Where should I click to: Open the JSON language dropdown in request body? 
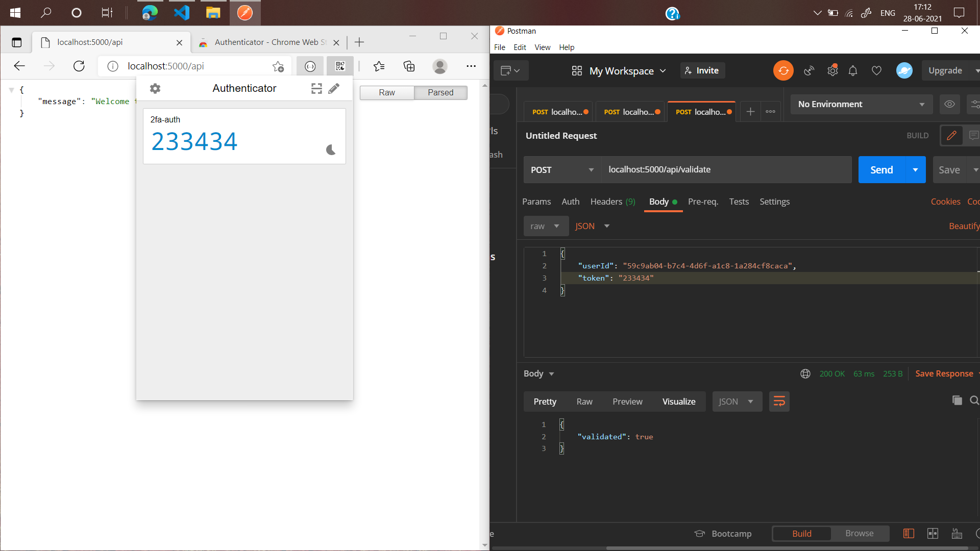592,226
